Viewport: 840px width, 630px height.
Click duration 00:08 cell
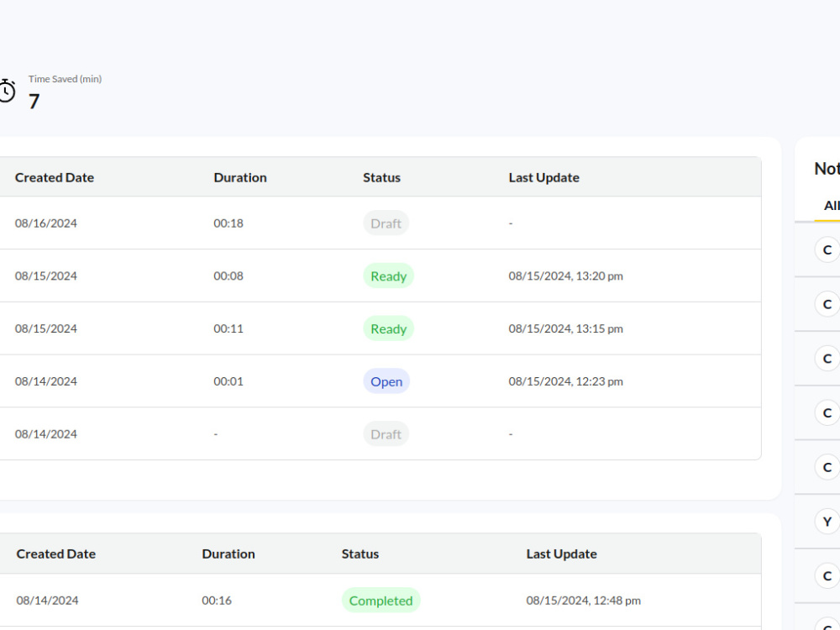228,276
